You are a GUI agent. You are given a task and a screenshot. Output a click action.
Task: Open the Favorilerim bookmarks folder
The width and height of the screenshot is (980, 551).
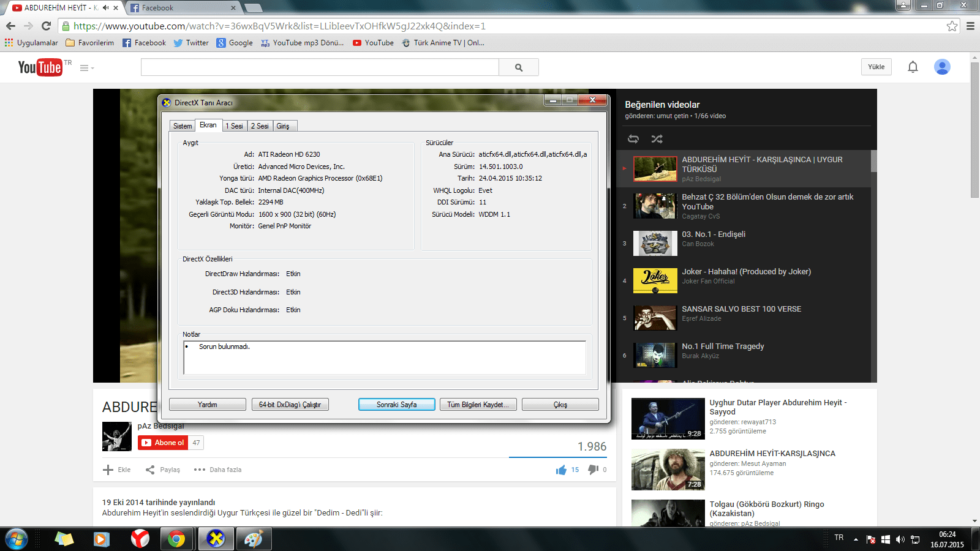pyautogui.click(x=90, y=43)
